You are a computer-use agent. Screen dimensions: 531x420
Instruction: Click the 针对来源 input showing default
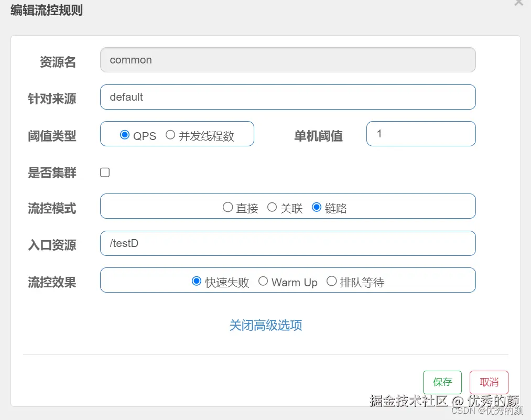287,97
